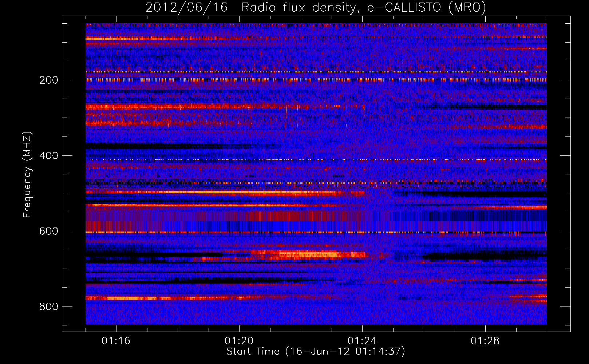Click the "Start Time (16-Jun-12 01:14:37)" axis label

click(x=316, y=352)
